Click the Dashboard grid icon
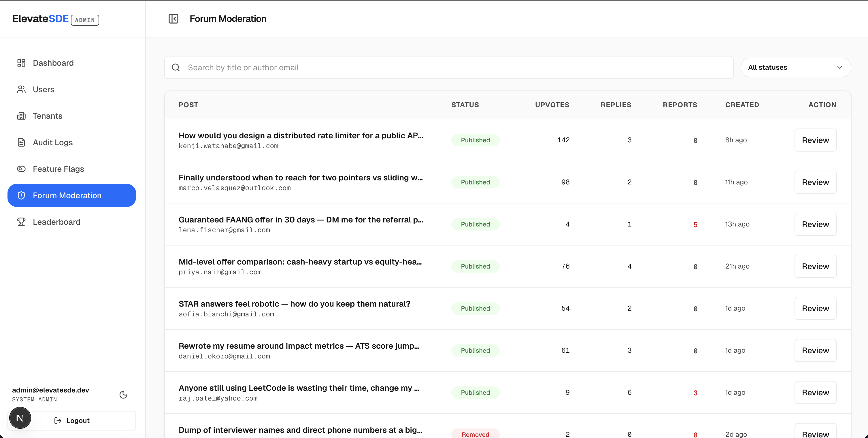The width and height of the screenshot is (868, 438). [x=21, y=63]
